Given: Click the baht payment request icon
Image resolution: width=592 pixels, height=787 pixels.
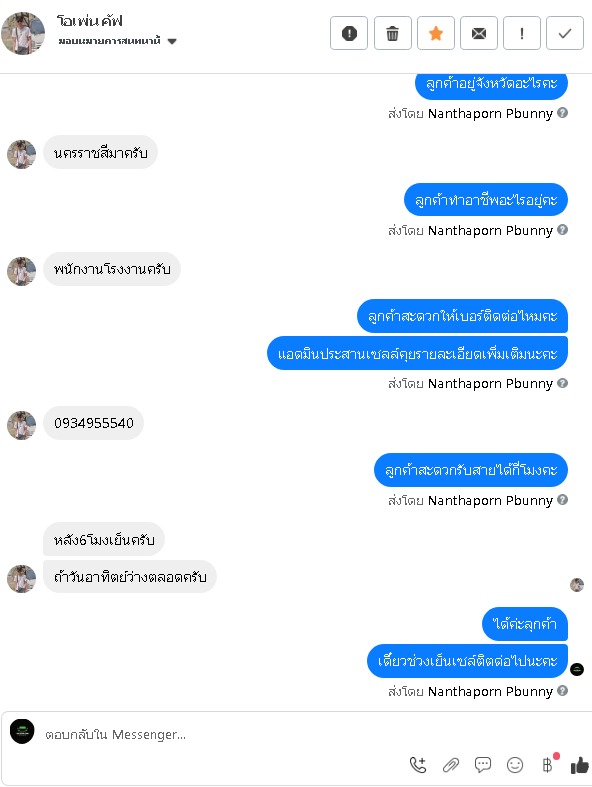Looking at the screenshot, I should point(548,765).
